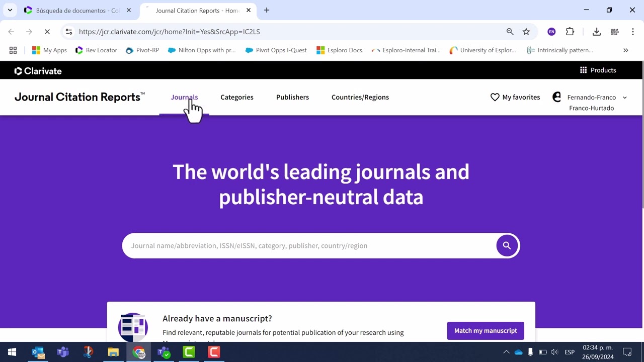Open the Pivot-RP bookmark

[x=142, y=50]
